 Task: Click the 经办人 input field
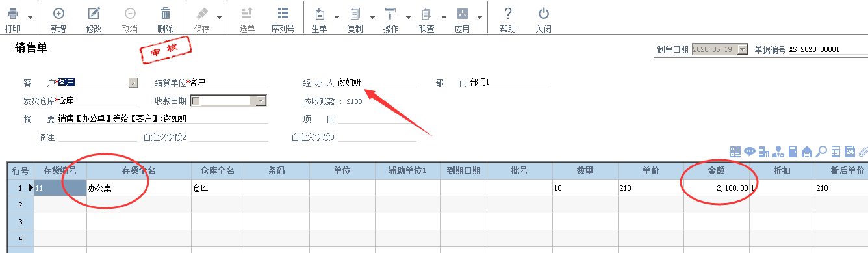click(x=376, y=82)
